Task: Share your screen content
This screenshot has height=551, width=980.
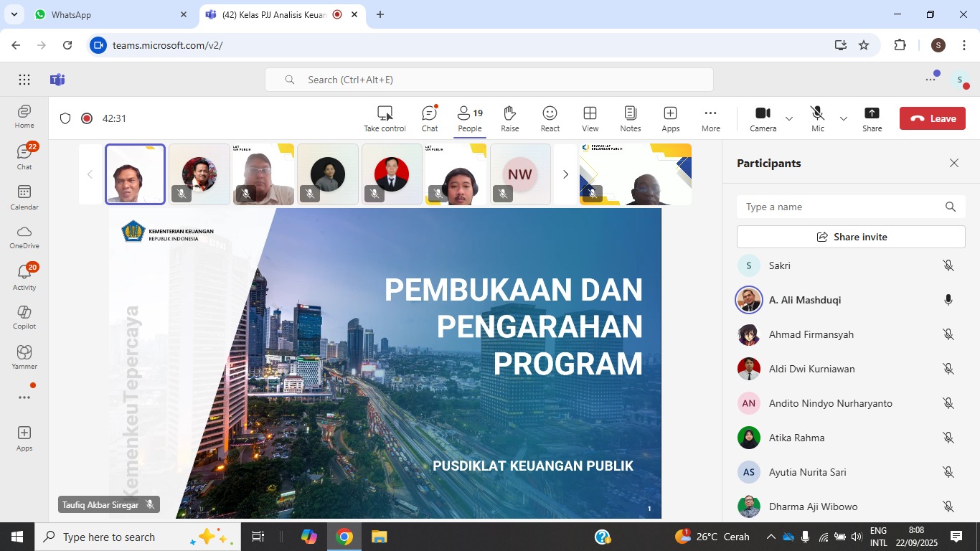Action: point(872,119)
